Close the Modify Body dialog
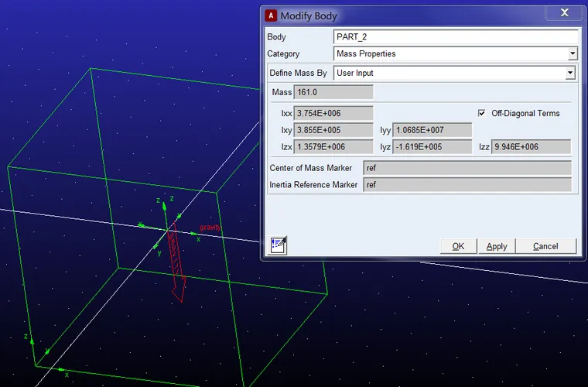Screen dimensions: 588x387 coord(564,12)
